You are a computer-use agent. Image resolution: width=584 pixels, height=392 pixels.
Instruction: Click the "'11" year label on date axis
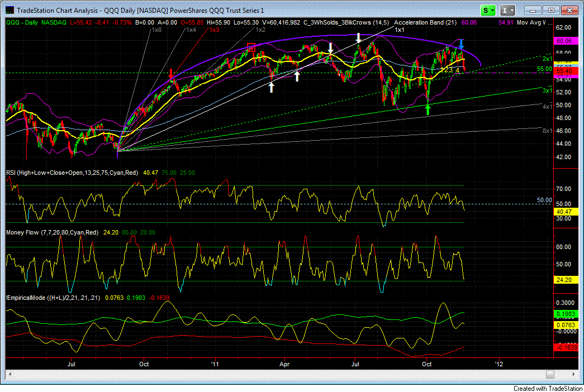tap(215, 364)
